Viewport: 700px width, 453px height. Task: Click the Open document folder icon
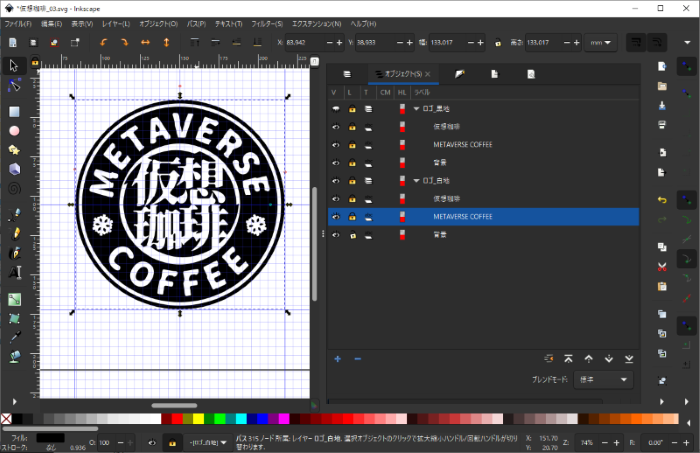(662, 86)
